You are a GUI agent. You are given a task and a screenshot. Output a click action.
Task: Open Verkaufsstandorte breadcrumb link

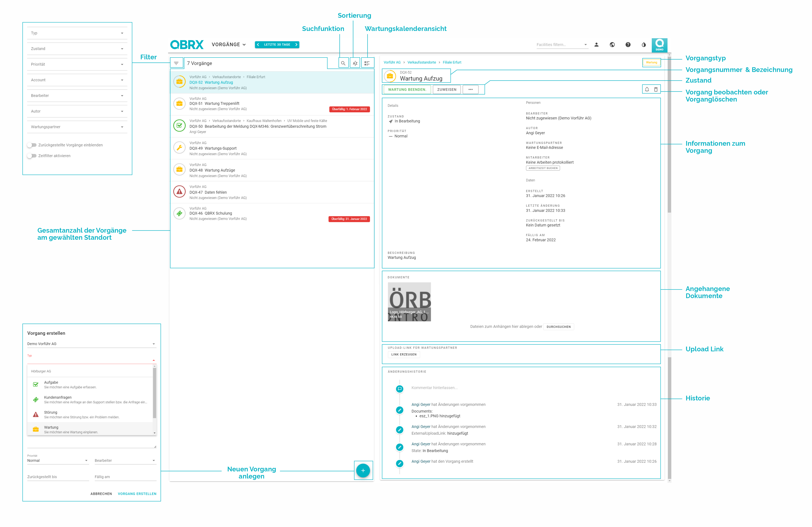(422, 62)
